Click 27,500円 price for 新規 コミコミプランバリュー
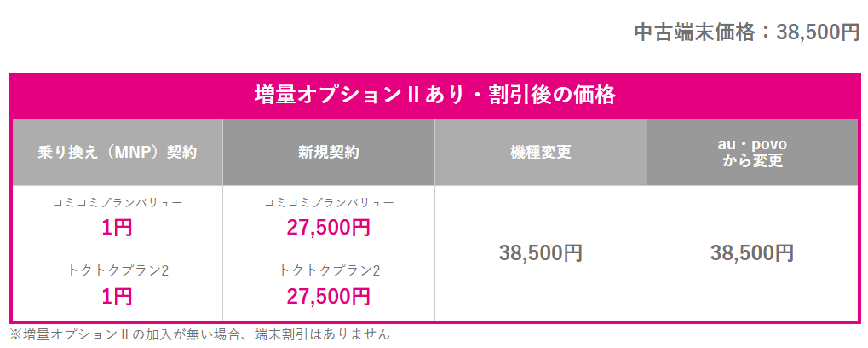 coord(329,228)
